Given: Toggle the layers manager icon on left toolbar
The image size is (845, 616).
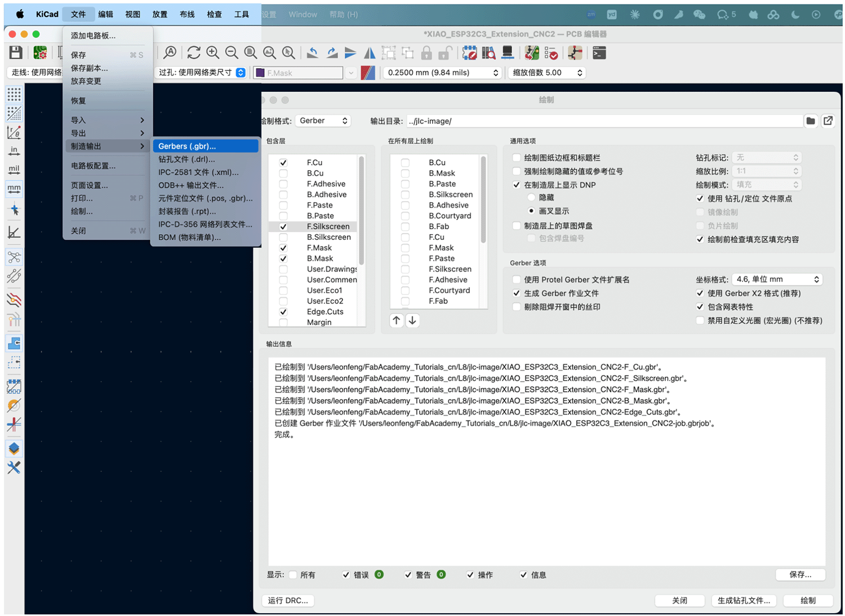Looking at the screenshot, I should coord(14,448).
